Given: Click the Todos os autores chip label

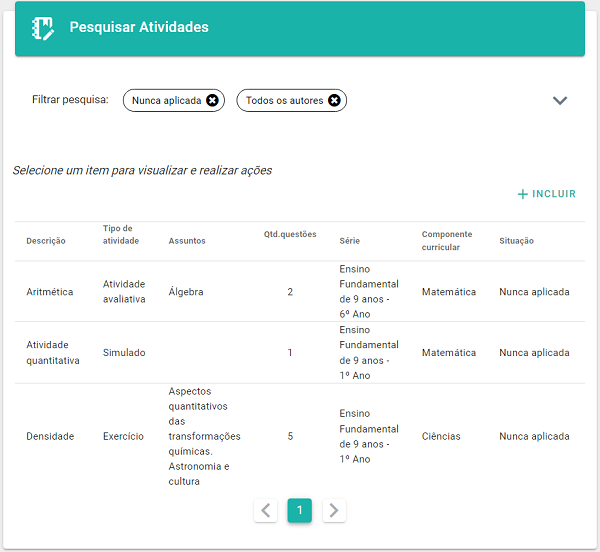Looking at the screenshot, I should [285, 101].
